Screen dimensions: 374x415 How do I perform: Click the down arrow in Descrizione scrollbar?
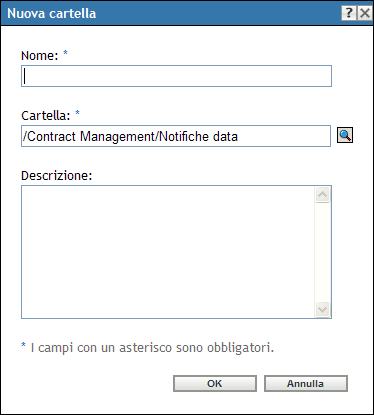[x=322, y=310]
